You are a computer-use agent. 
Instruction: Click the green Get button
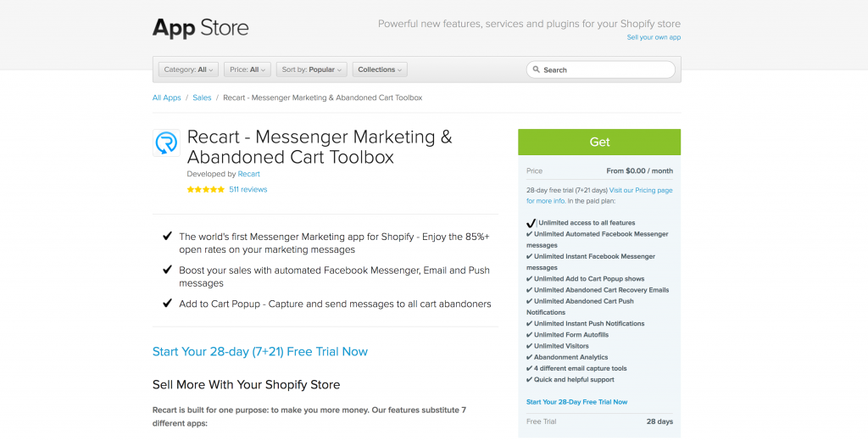pos(599,142)
